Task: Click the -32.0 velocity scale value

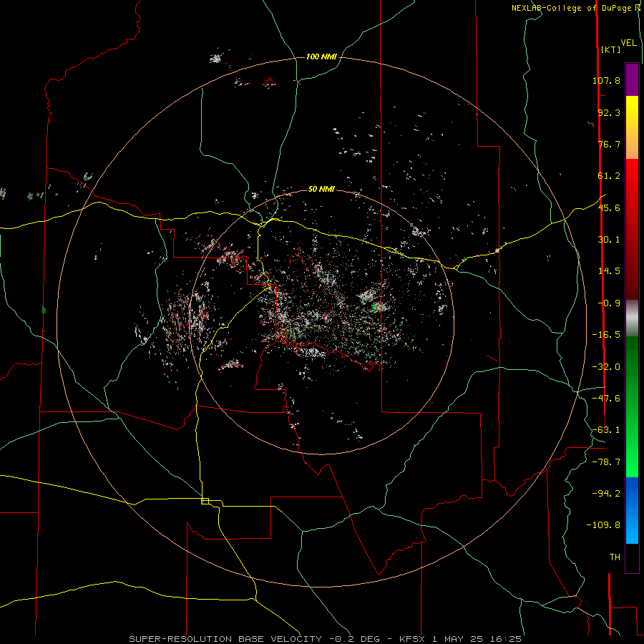Action: (x=606, y=367)
